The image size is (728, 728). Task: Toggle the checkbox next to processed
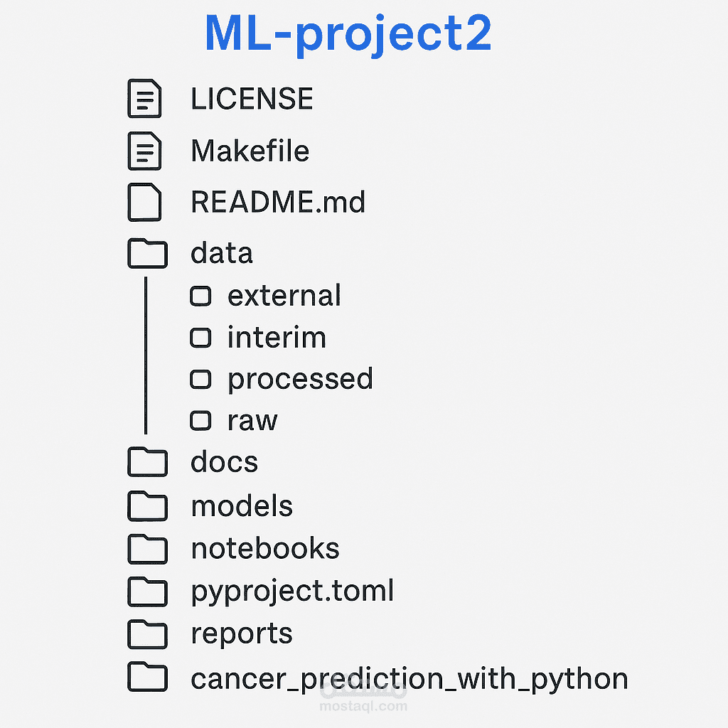point(200,380)
